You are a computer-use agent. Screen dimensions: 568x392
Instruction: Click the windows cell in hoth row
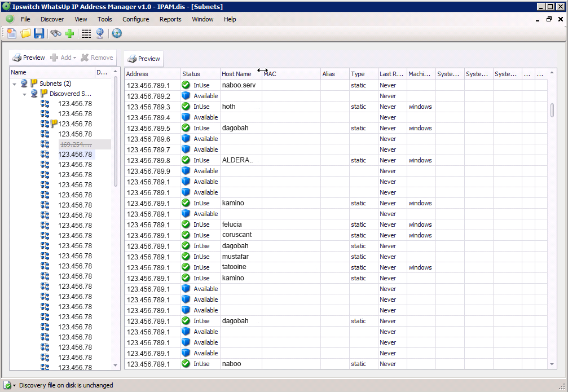[x=420, y=107]
